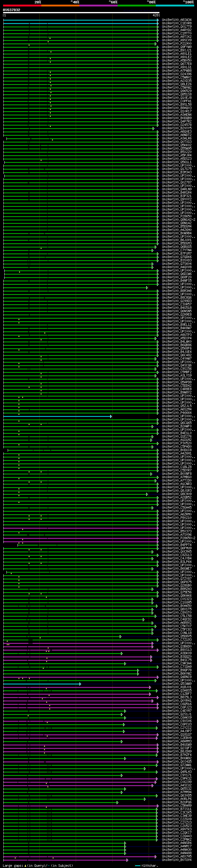Select hit label UniRef100_Q851S8
197x868 pixels.
click(177, 94)
